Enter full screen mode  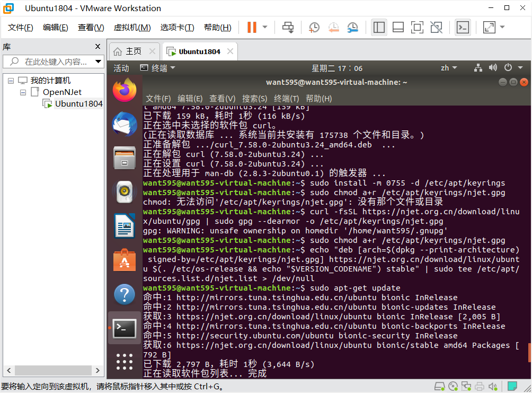[417, 27]
